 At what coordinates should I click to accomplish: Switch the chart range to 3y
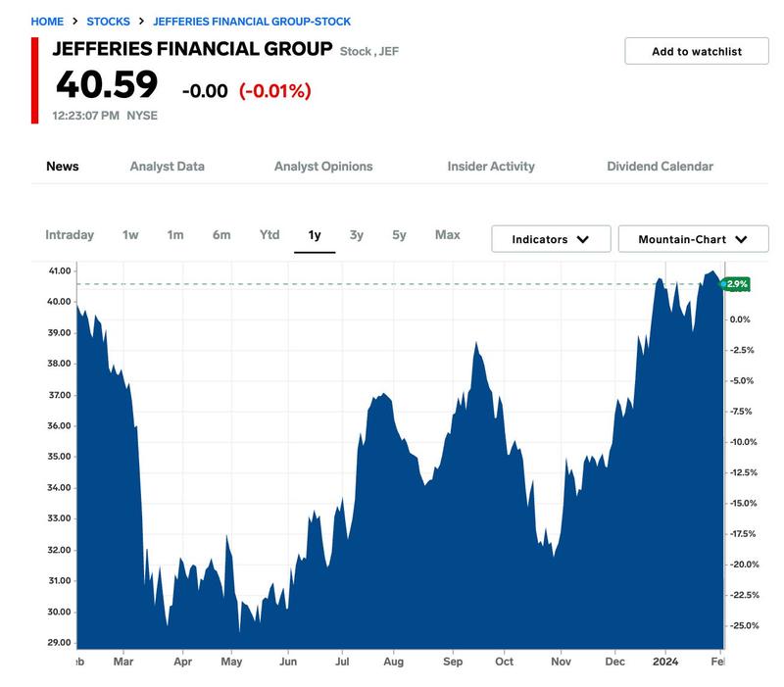(357, 235)
